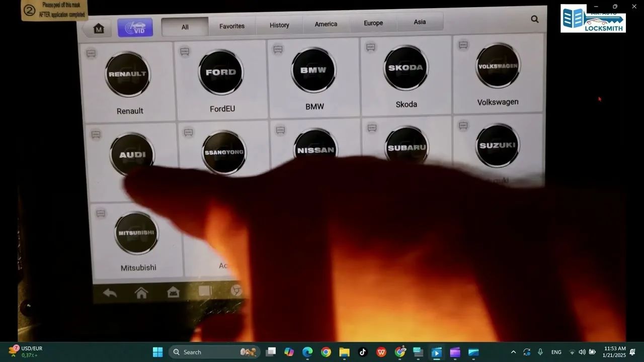Click the microphone icon in system tray
The width and height of the screenshot is (644, 362).
(540, 352)
